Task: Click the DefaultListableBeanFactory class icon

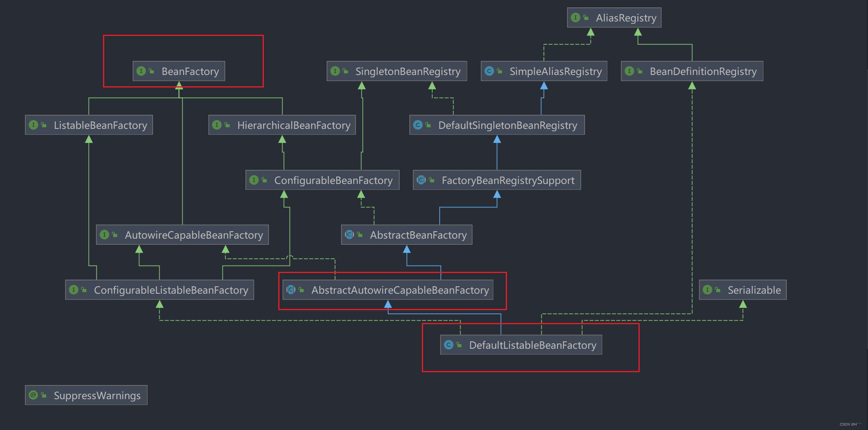Action: tap(449, 345)
